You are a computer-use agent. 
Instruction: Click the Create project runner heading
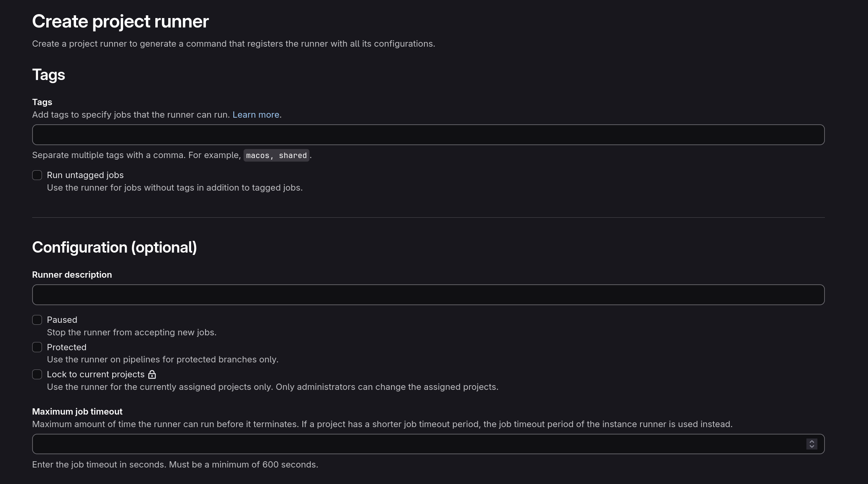pos(120,21)
